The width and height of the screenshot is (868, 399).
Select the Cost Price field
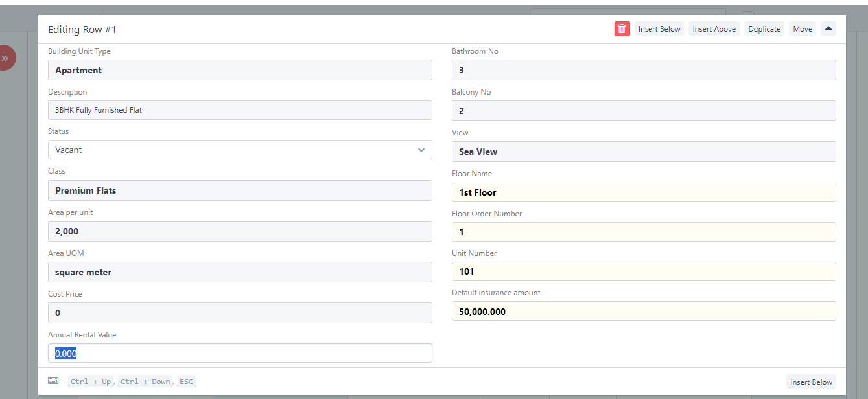click(x=240, y=313)
